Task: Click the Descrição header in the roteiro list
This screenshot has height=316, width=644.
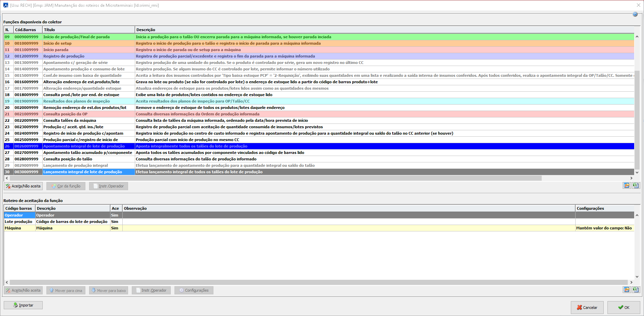Action: pos(72,208)
